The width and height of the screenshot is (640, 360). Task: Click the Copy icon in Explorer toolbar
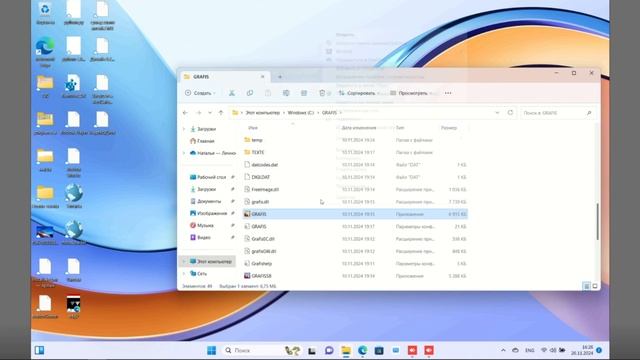(249, 93)
